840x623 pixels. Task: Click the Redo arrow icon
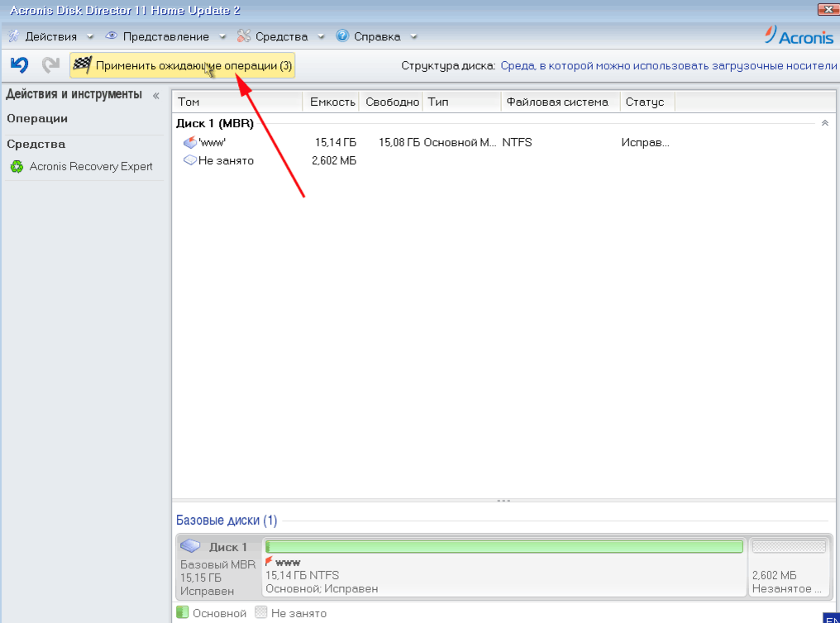[51, 64]
